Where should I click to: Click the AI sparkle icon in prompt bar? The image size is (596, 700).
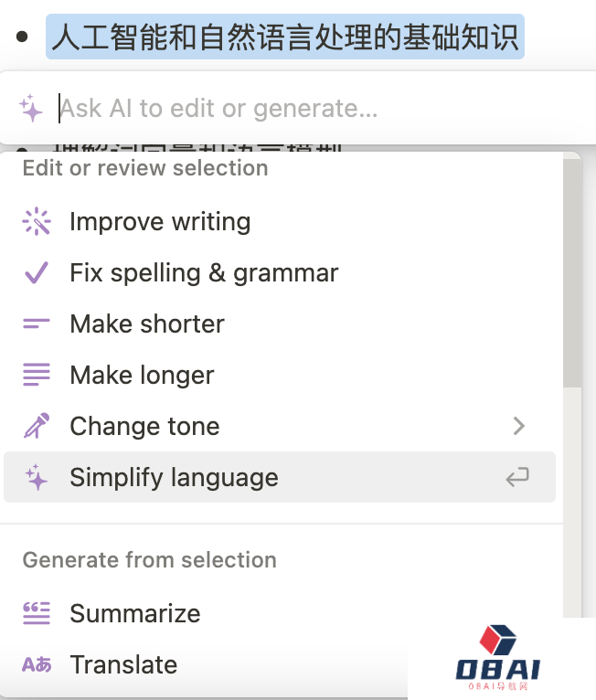(31, 109)
